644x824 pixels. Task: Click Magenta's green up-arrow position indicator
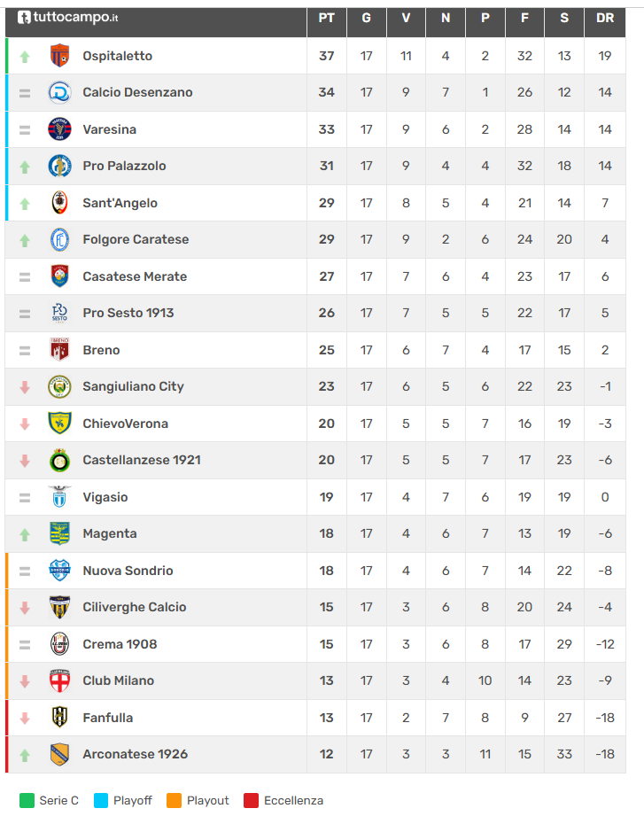pos(25,533)
